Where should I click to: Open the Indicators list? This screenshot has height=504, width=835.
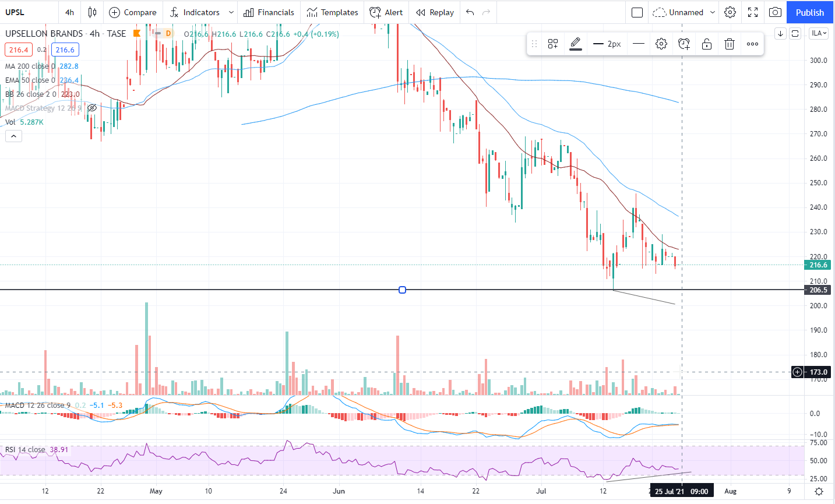pyautogui.click(x=195, y=12)
